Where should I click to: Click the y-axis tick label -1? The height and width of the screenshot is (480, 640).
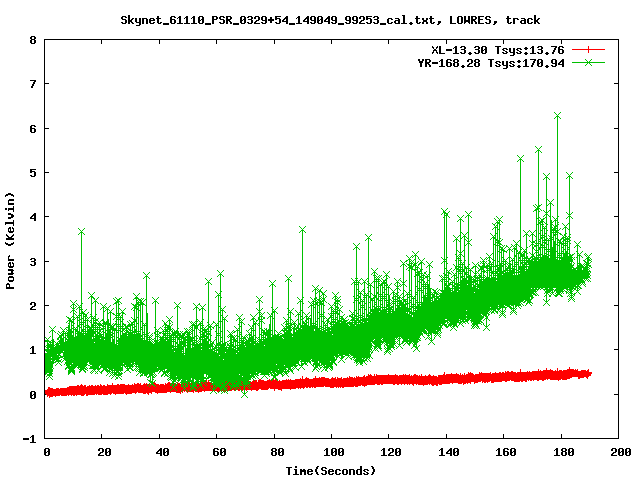pos(30,438)
